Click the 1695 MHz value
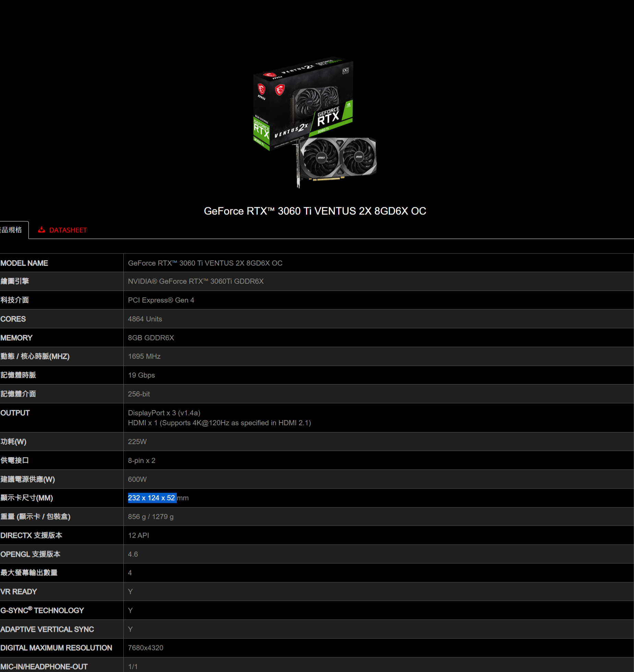634x672 pixels. click(144, 356)
